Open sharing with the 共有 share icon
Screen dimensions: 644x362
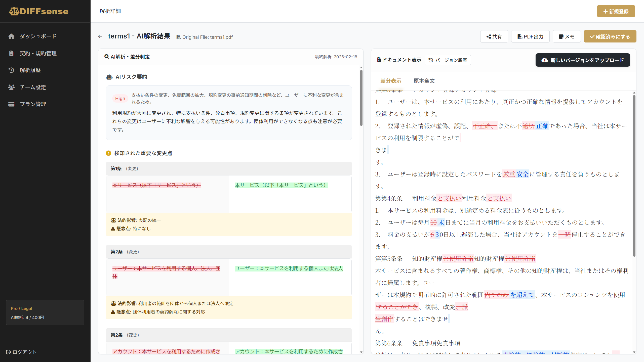pos(489,36)
